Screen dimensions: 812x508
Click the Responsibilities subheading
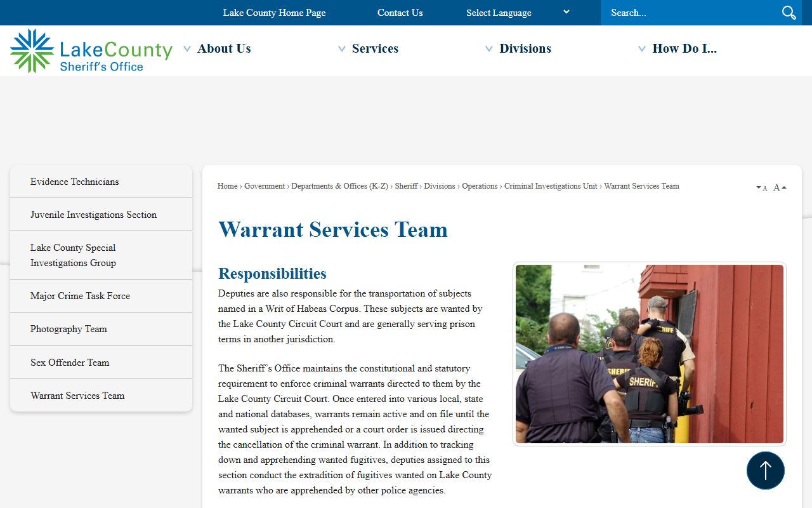[x=272, y=274]
